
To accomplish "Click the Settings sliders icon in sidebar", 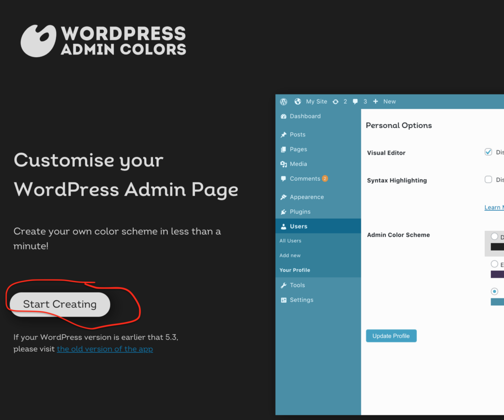I will click(283, 300).
